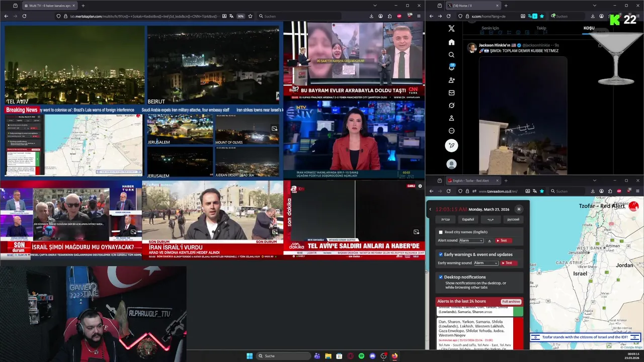This screenshot has width=644, height=362.
Task: Open X messages envelope icon
Action: pyautogui.click(x=451, y=93)
